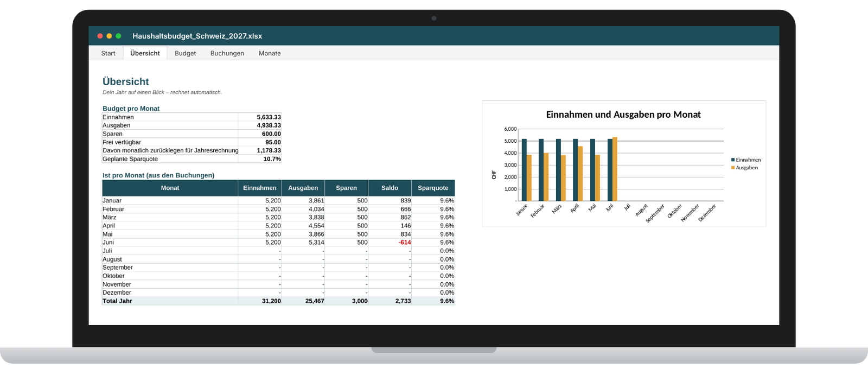Select the März row label
The height and width of the screenshot is (381, 868).
(110, 217)
